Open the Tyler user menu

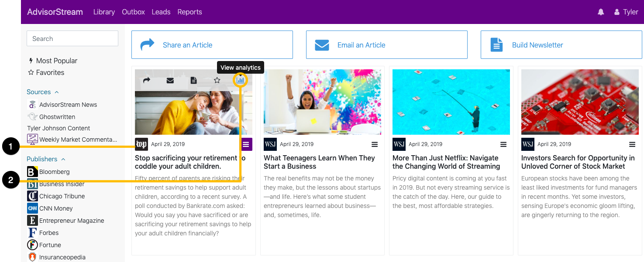[626, 12]
